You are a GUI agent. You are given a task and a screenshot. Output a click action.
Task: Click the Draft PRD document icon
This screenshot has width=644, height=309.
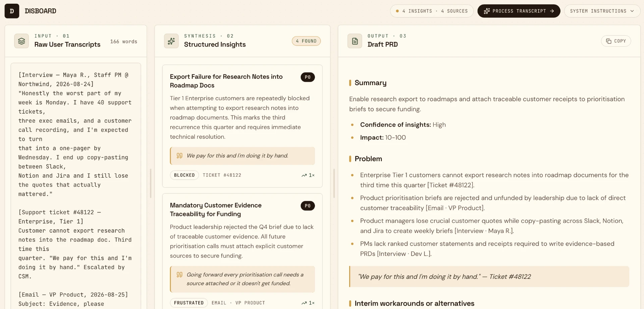coord(355,41)
